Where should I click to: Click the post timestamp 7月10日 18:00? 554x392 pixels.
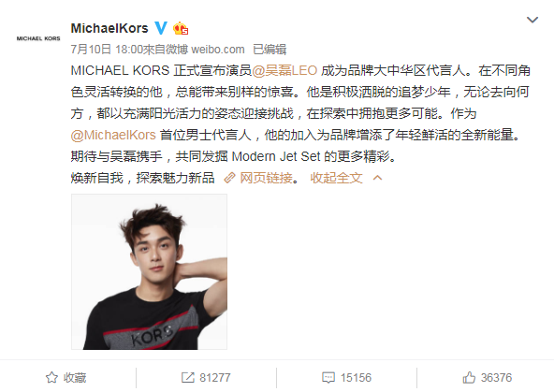coord(107,50)
